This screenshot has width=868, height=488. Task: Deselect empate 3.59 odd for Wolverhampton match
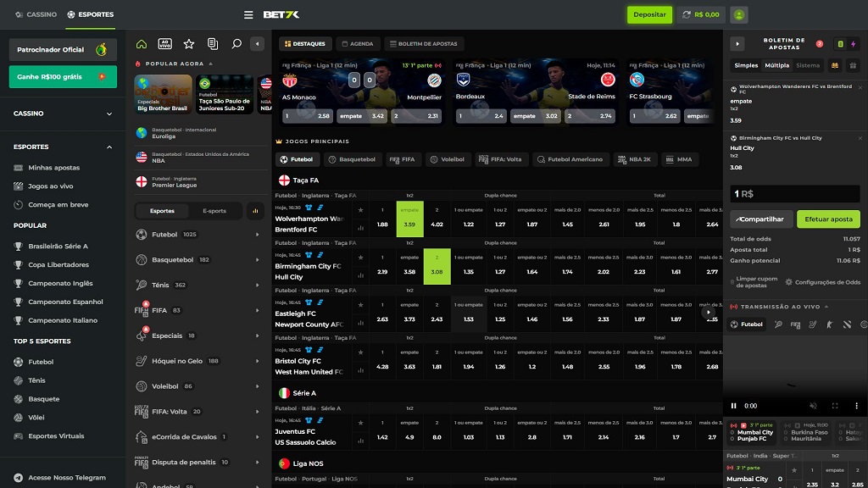(409, 219)
